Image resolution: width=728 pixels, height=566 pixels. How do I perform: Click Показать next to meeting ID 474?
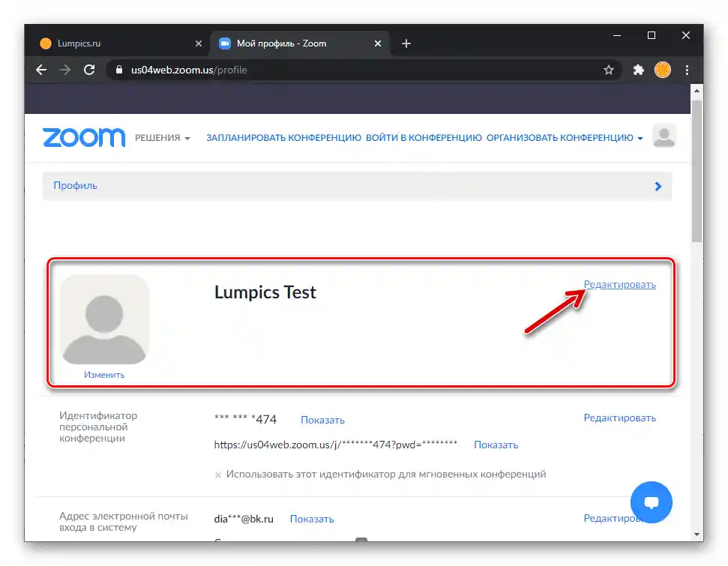pyautogui.click(x=322, y=421)
